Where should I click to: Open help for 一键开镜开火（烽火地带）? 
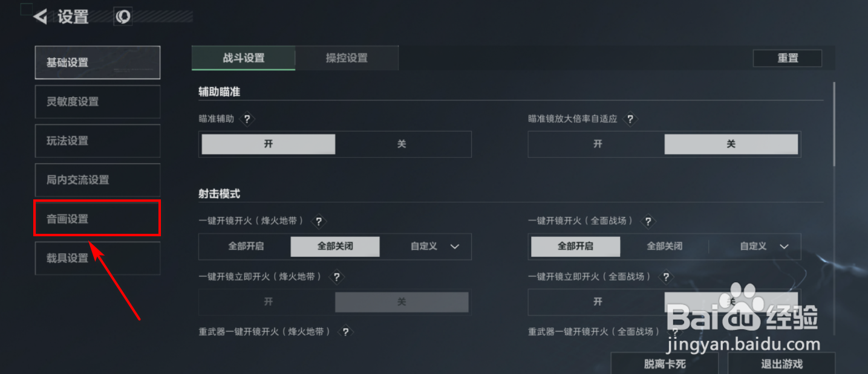pyautogui.click(x=319, y=222)
